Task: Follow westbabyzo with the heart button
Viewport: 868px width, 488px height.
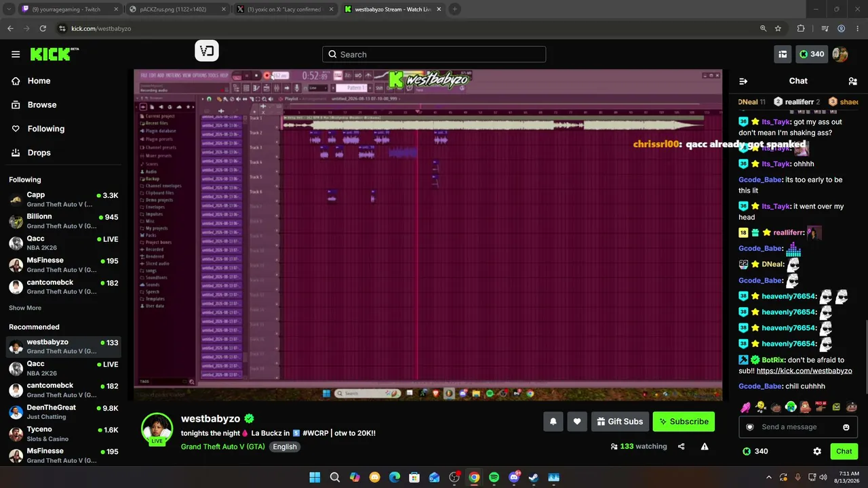Action: pyautogui.click(x=577, y=422)
